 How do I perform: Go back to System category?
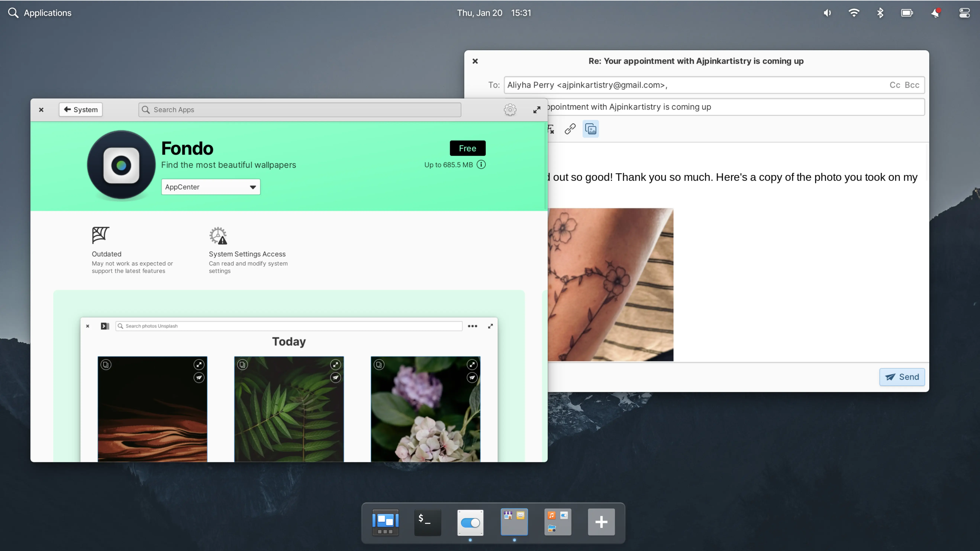click(x=81, y=110)
